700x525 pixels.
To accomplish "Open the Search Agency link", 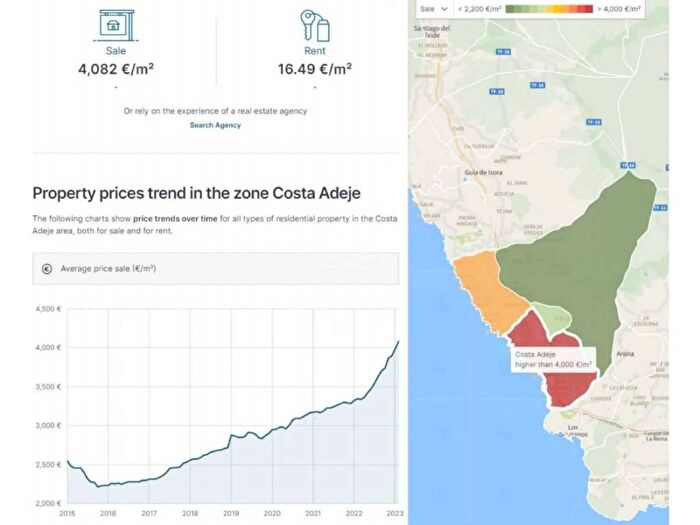I will (215, 125).
